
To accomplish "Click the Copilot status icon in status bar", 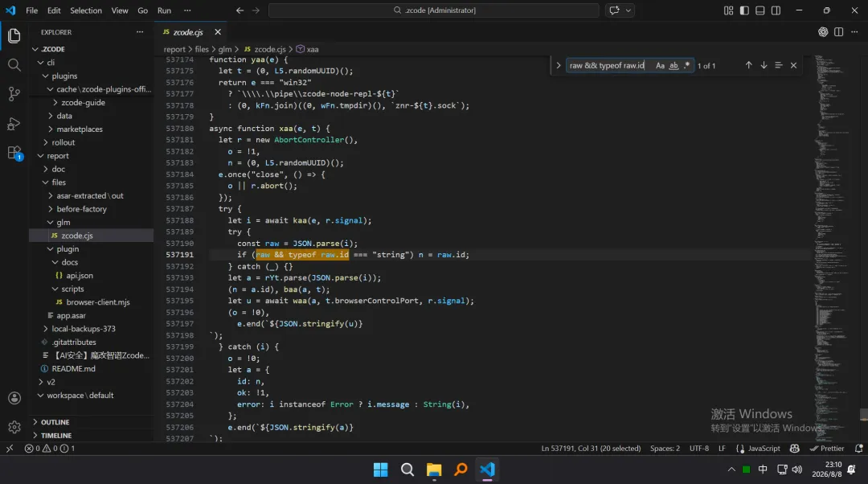I will 794,449.
